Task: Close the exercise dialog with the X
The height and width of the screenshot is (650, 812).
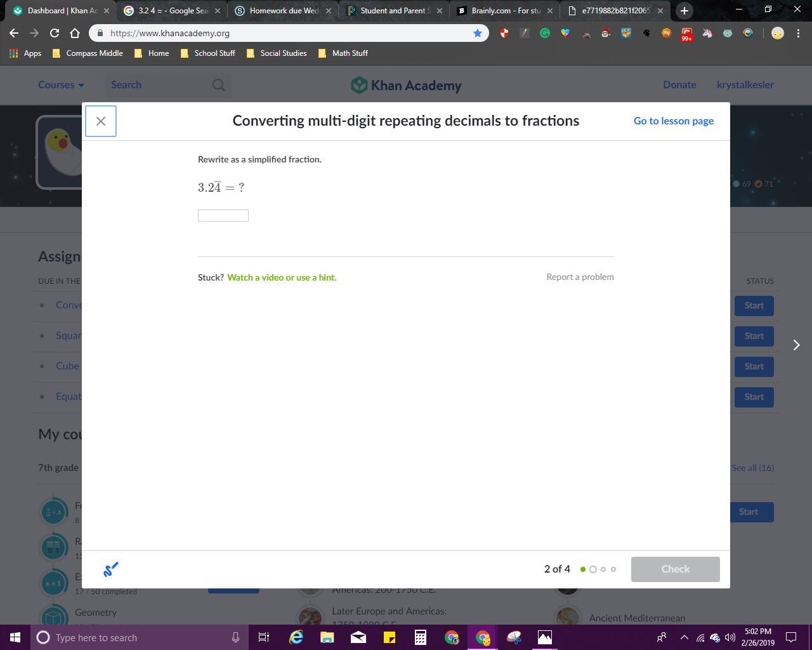Action: (x=101, y=121)
